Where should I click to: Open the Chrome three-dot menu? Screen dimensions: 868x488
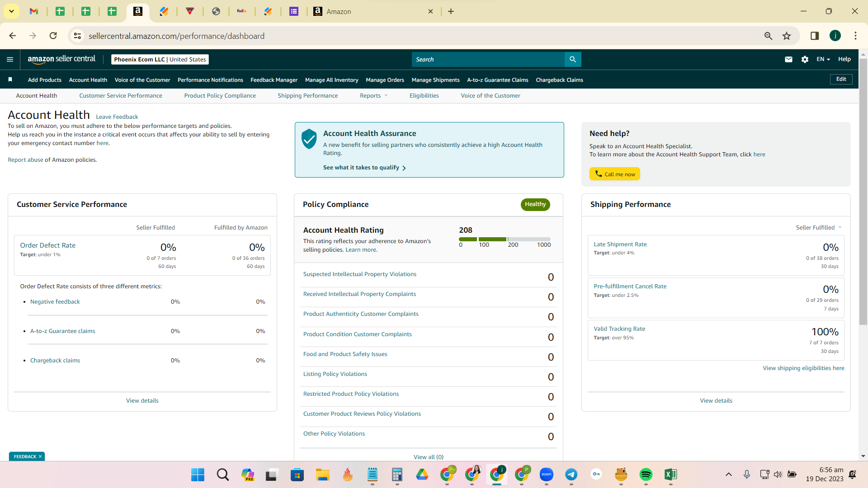point(855,36)
